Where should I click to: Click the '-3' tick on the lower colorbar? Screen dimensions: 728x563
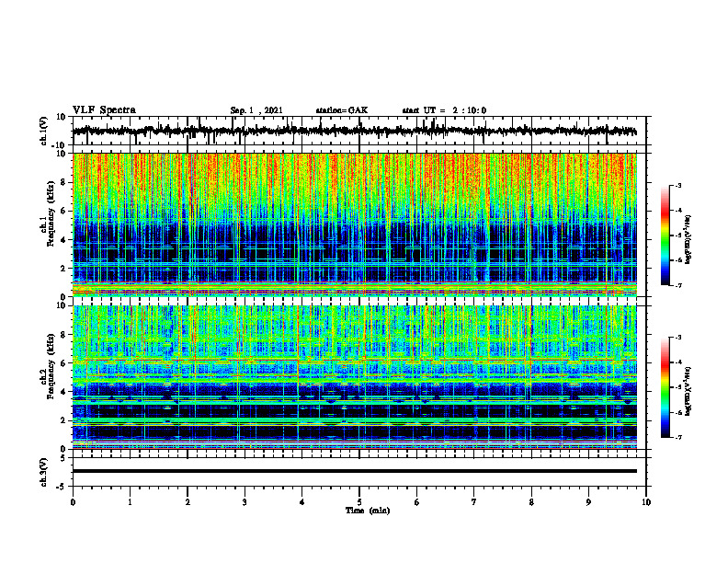coord(677,338)
